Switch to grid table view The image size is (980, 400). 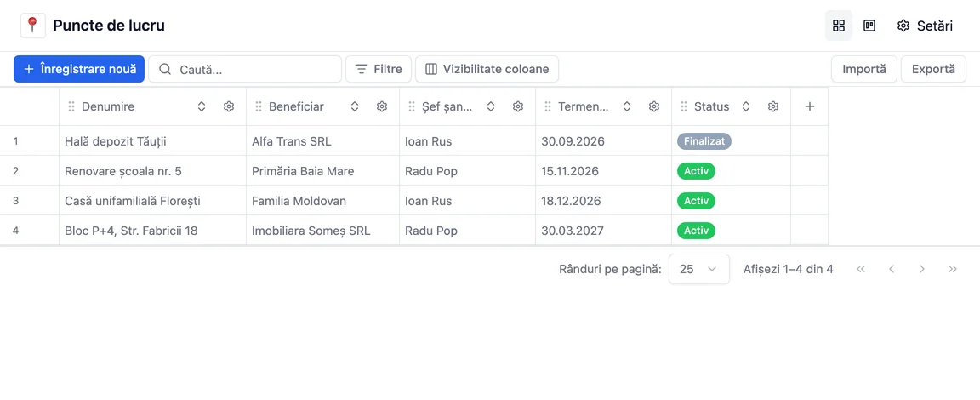[x=839, y=26]
